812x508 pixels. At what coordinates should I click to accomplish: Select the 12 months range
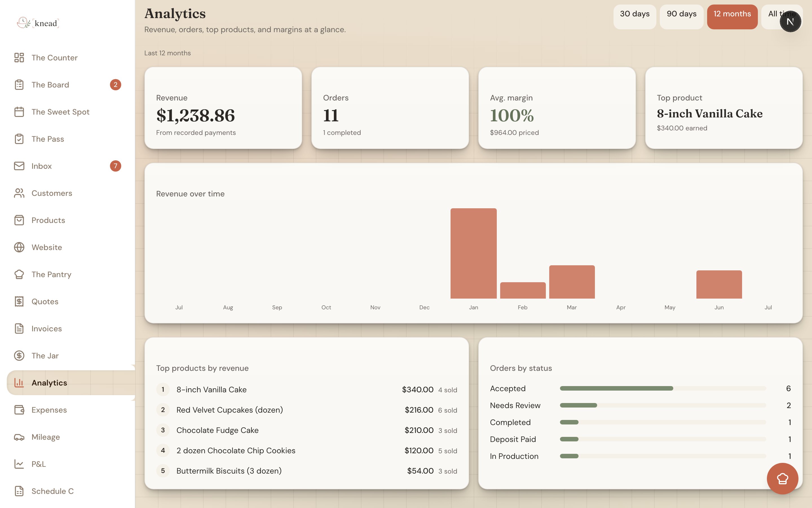point(732,17)
